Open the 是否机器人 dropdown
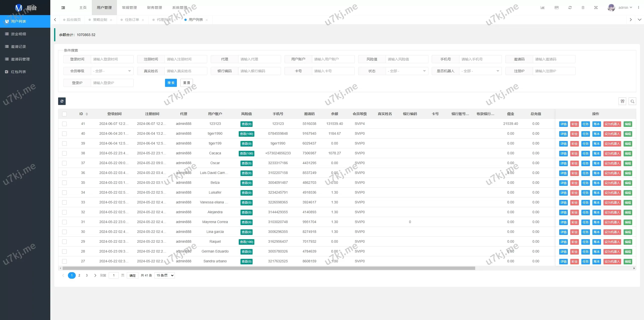Image resolution: width=644 pixels, height=320 pixels. point(480,71)
